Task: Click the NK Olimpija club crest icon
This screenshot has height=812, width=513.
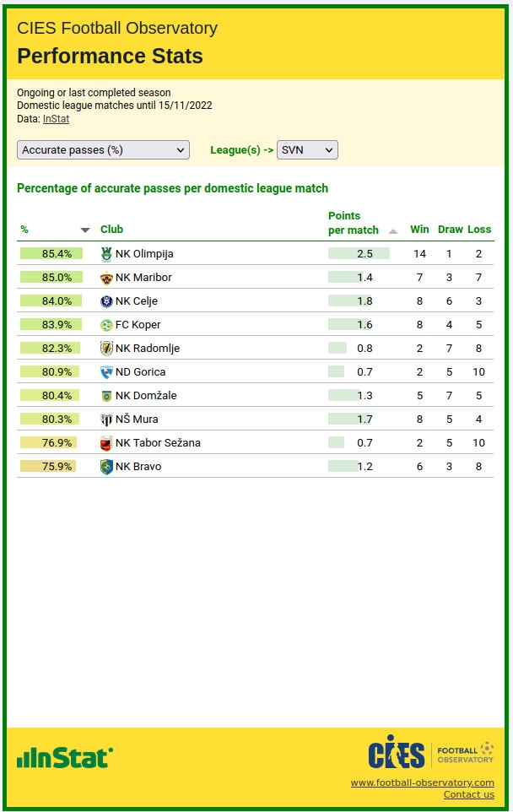Action: (x=106, y=253)
